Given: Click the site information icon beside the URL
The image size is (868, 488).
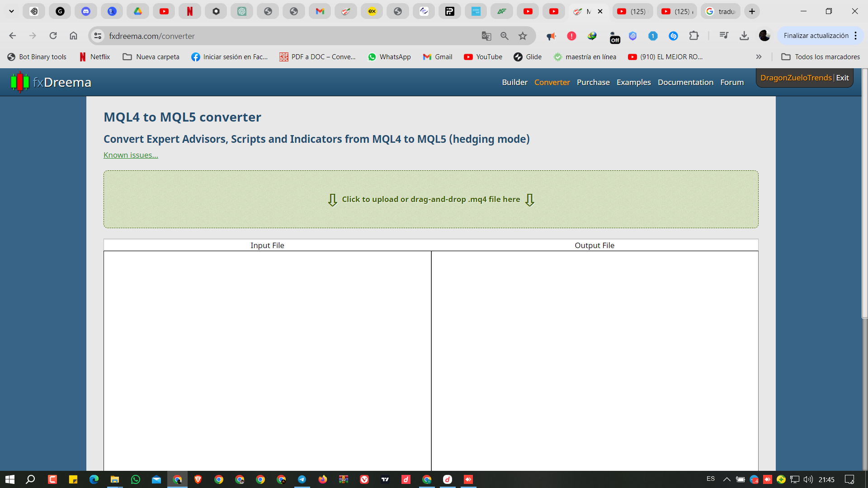Looking at the screenshot, I should [x=98, y=36].
